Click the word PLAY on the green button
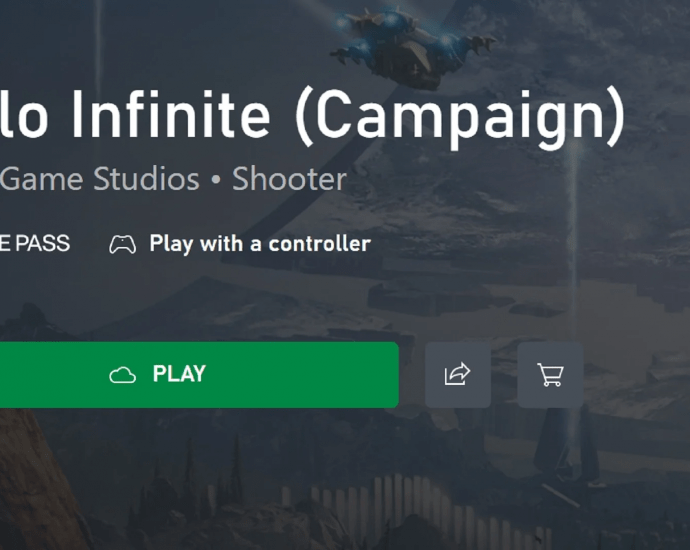Screen dimensions: 690x550 [x=179, y=374]
